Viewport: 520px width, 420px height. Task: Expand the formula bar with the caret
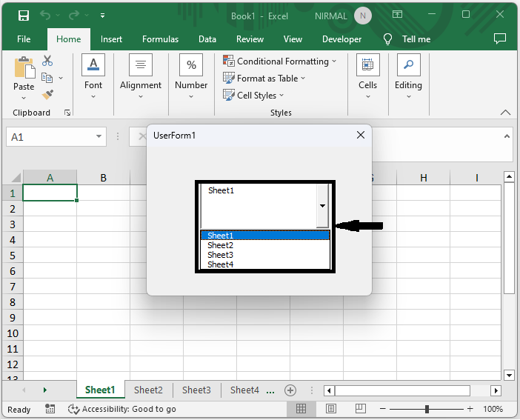click(x=507, y=136)
